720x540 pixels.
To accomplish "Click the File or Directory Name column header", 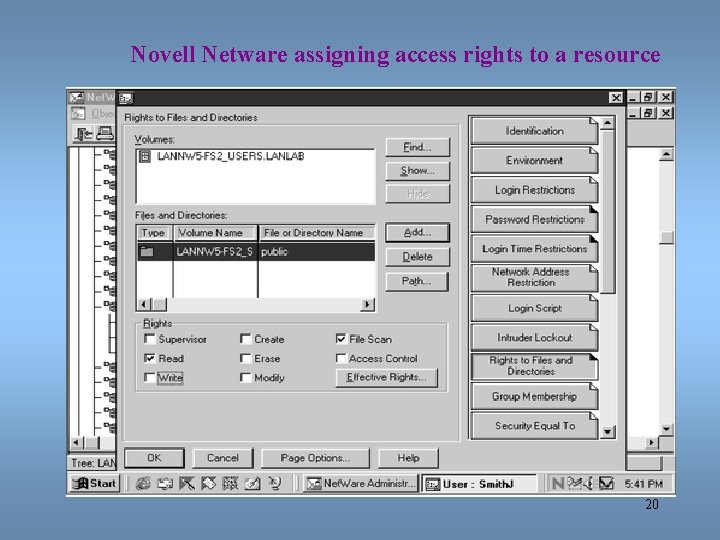I will pos(317,233).
